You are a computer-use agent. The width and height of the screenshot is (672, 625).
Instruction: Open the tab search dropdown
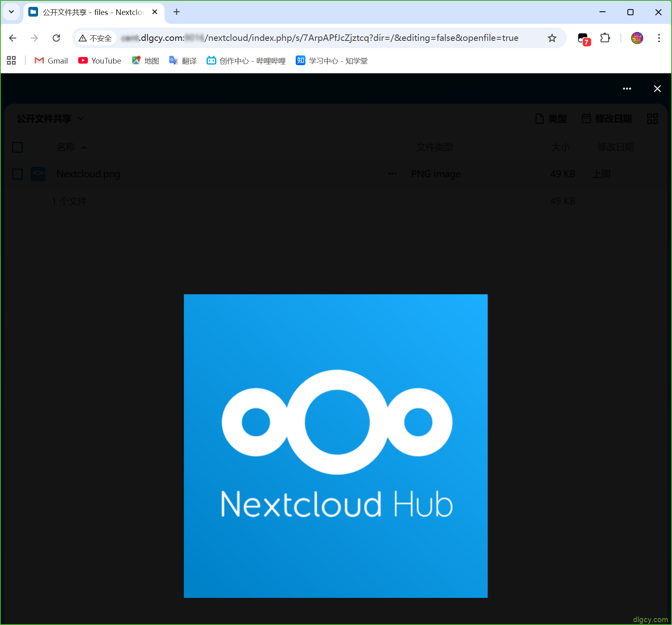[11, 12]
